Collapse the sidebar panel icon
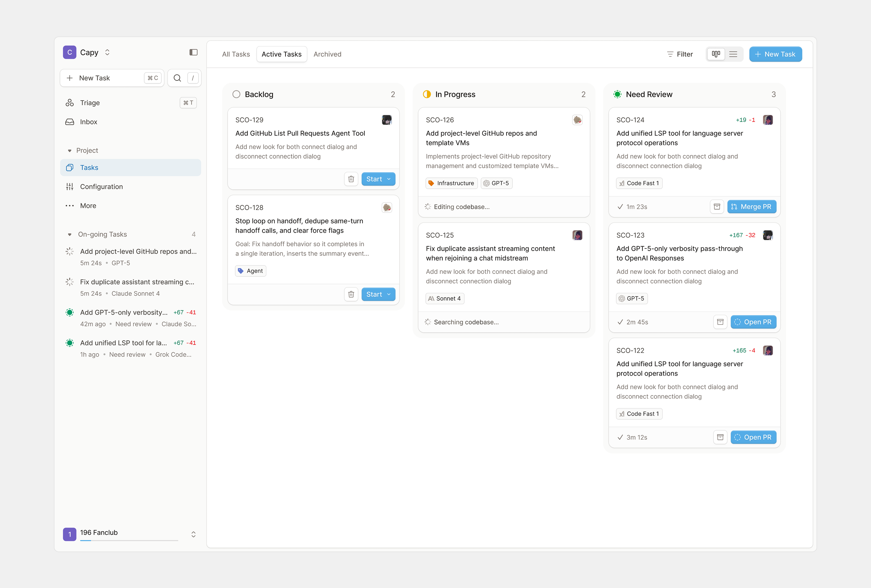This screenshot has width=871, height=588. [193, 53]
